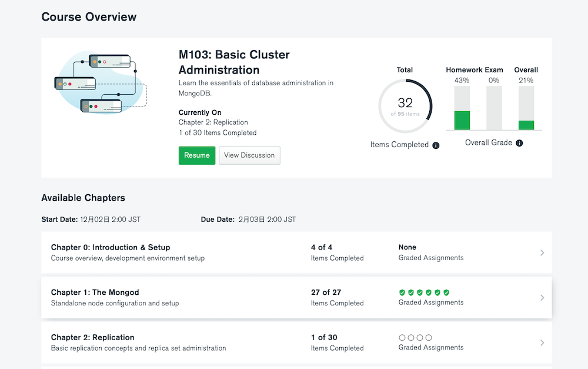The height and width of the screenshot is (369, 588).
Task: Click 'Basic replication concepts and replica set administration'
Action: tap(138, 348)
